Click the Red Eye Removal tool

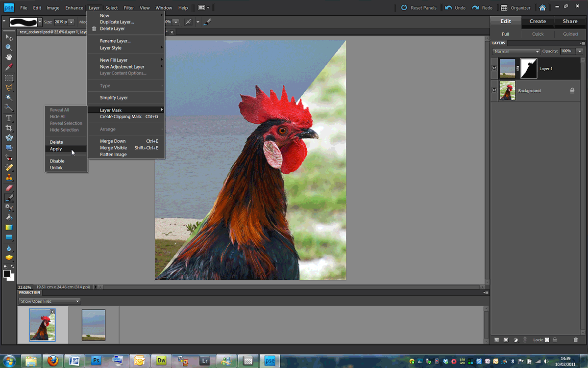pos(9,158)
